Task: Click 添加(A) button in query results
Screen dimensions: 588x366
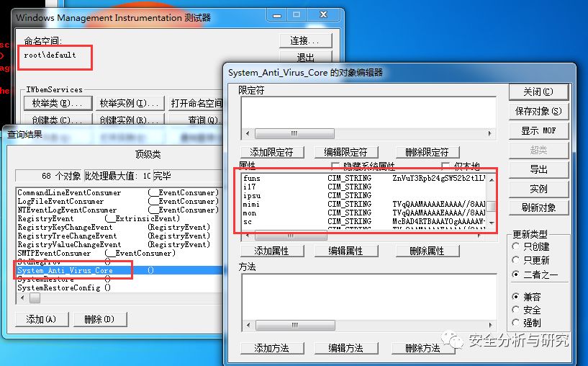Action: (x=42, y=319)
